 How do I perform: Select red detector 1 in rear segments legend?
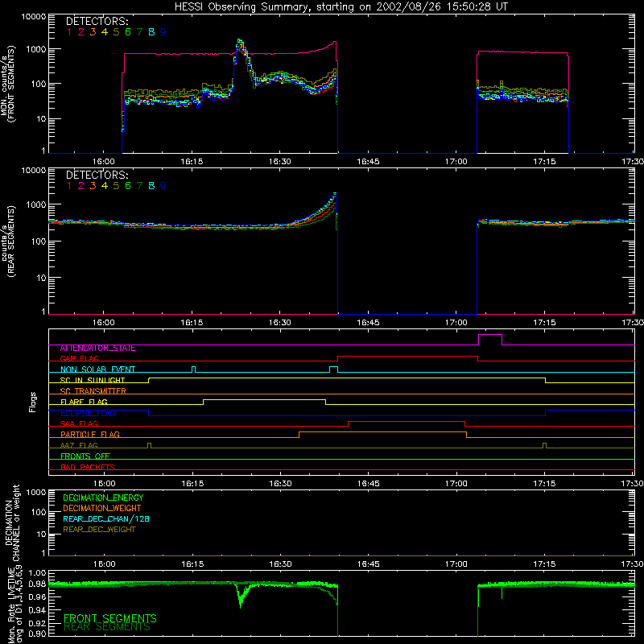pos(69,186)
